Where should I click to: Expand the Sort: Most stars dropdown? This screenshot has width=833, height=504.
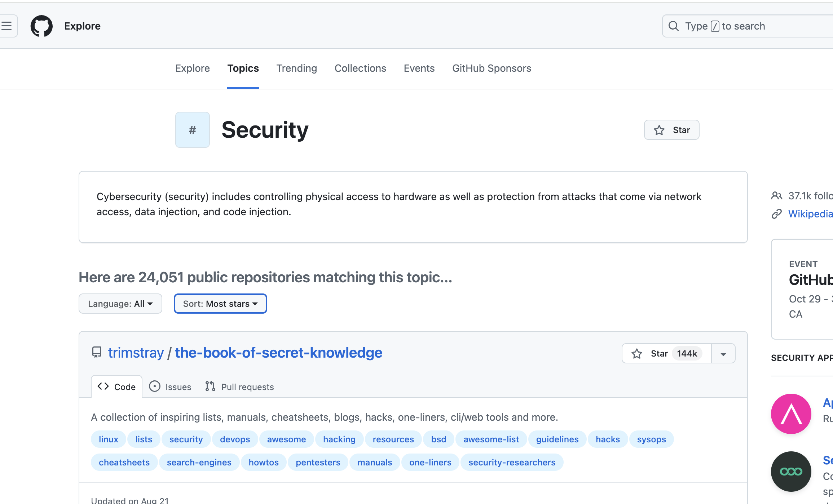[x=220, y=304]
